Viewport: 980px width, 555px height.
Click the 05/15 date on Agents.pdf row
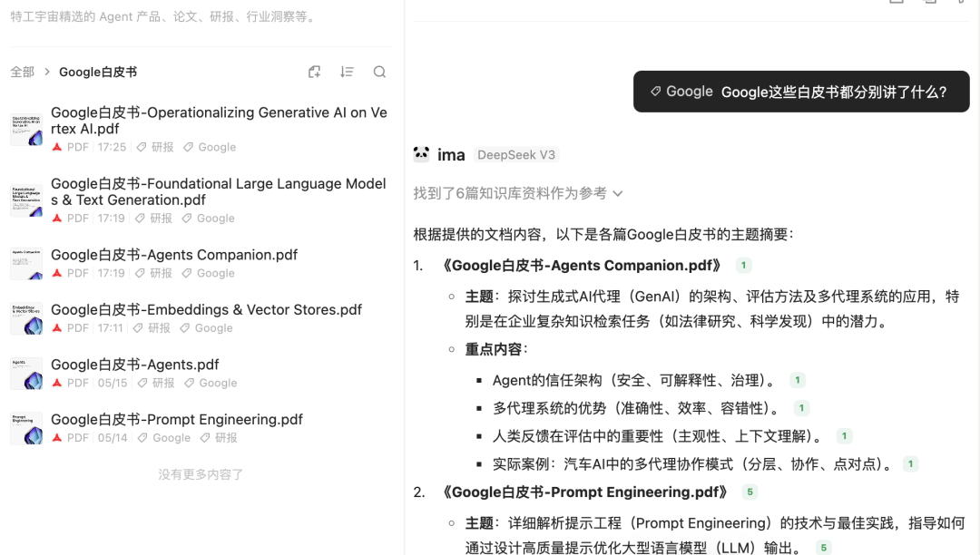113,384
